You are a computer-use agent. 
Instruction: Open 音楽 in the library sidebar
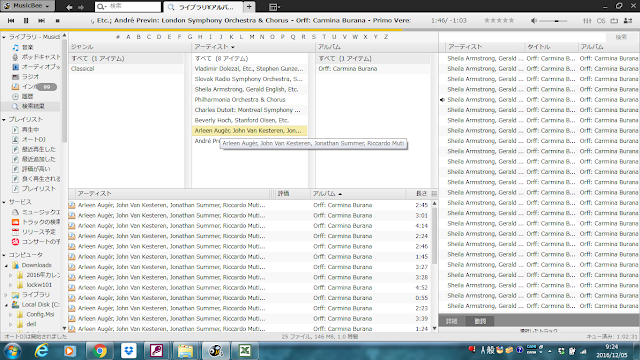pyautogui.click(x=27, y=47)
